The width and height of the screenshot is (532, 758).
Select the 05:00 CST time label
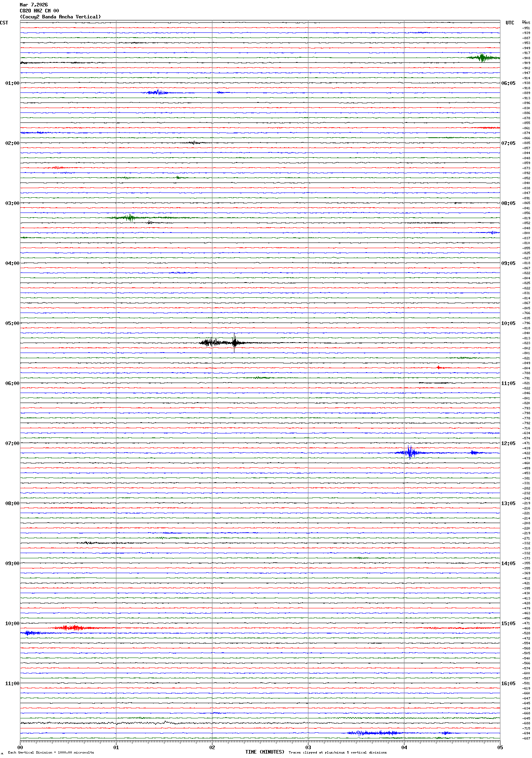click(12, 323)
